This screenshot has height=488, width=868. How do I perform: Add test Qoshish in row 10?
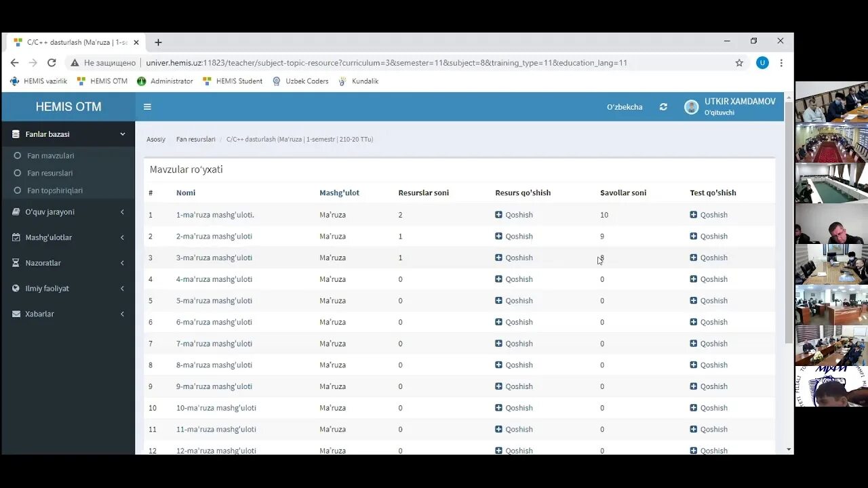709,408
